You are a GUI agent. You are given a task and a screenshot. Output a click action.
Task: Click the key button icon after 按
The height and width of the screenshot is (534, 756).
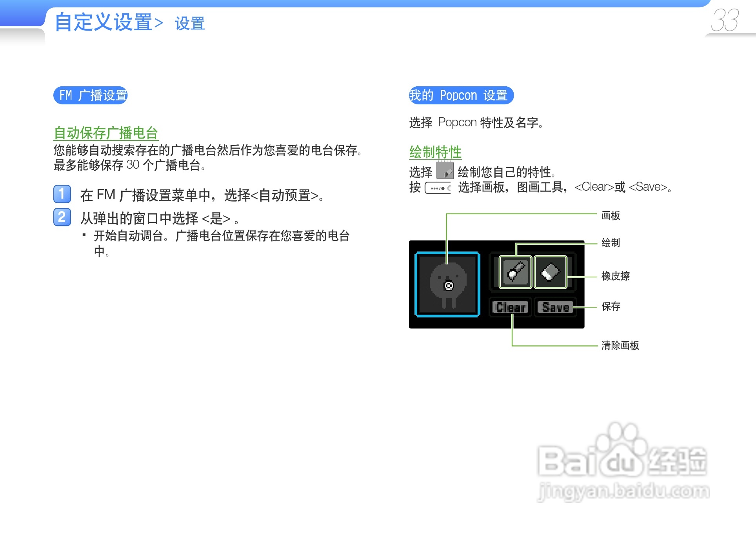tap(438, 188)
